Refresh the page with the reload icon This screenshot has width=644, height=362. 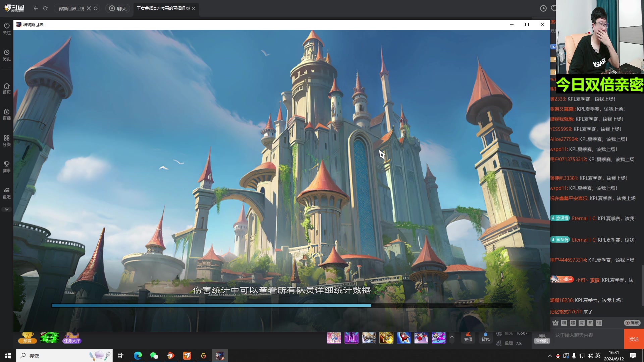click(45, 8)
